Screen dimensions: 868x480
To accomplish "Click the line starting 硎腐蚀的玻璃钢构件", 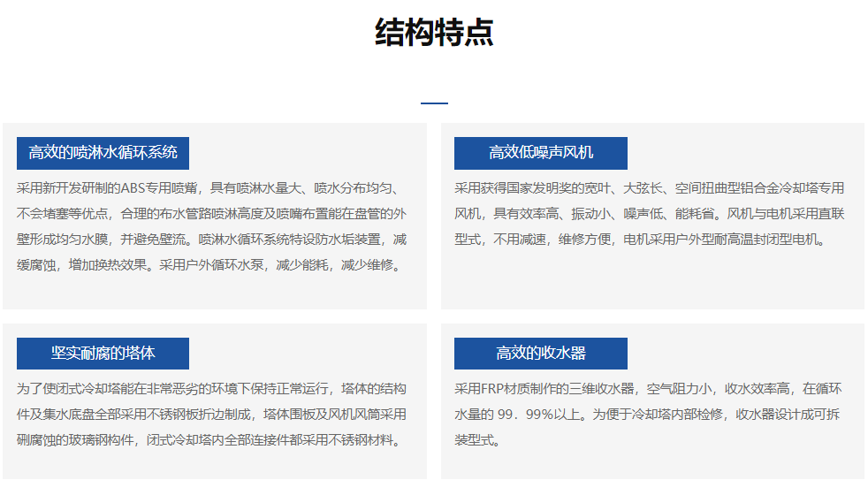I will pyautogui.click(x=211, y=439).
